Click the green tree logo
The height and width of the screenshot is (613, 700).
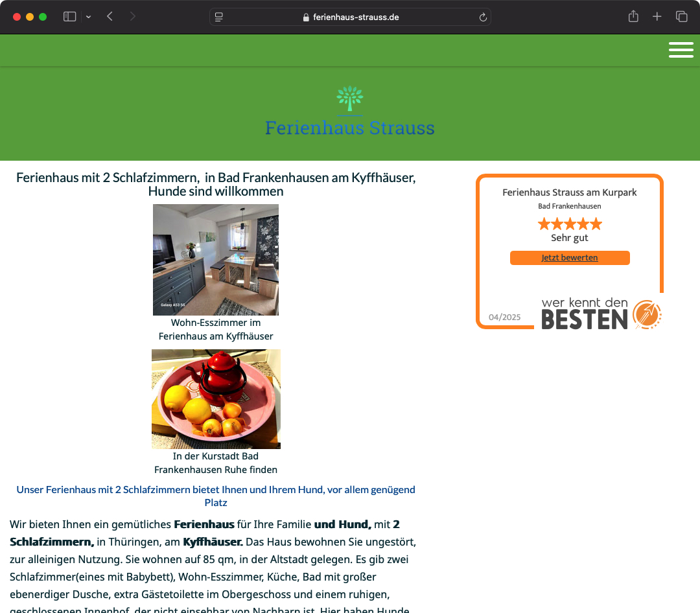point(350,98)
